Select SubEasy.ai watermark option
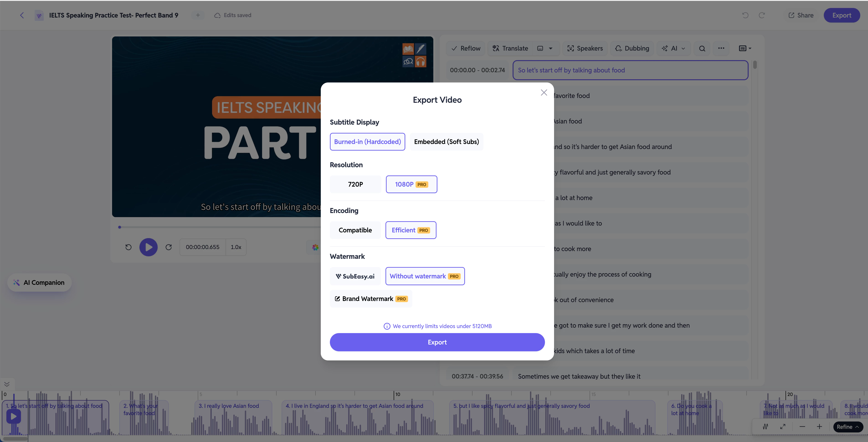868x442 pixels. (x=355, y=276)
